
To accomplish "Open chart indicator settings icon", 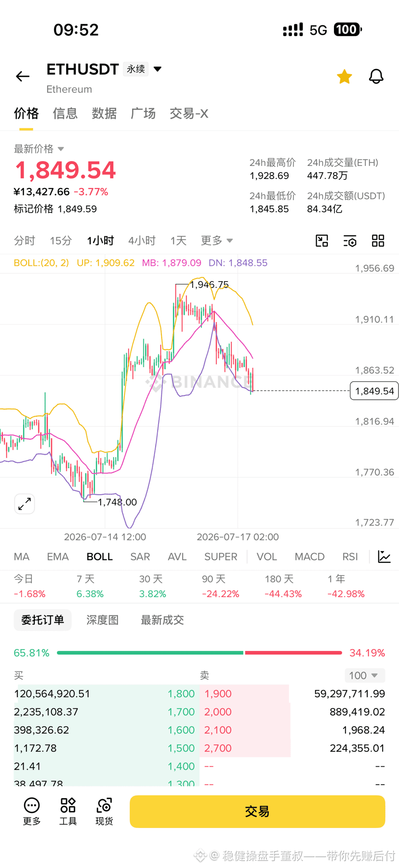I will click(x=350, y=241).
